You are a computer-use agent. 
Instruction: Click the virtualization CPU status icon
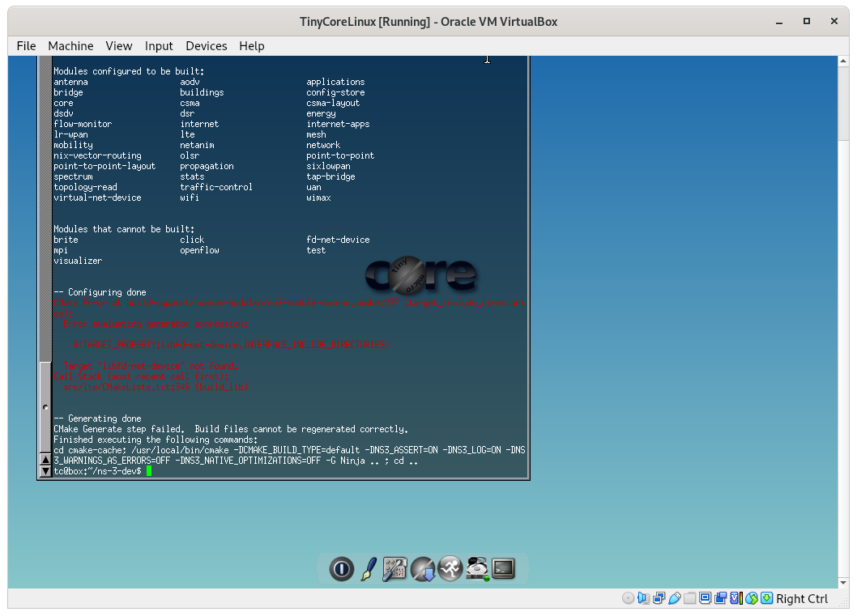click(x=736, y=598)
